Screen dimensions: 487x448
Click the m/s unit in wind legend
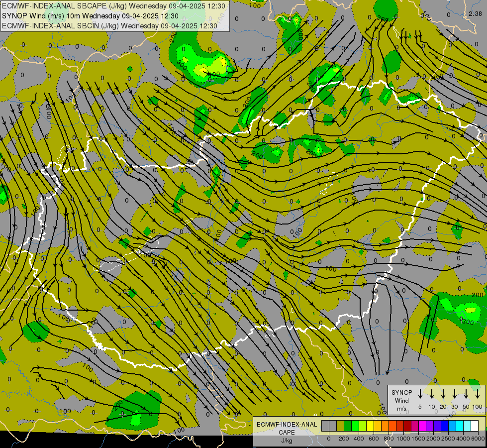point(401,409)
